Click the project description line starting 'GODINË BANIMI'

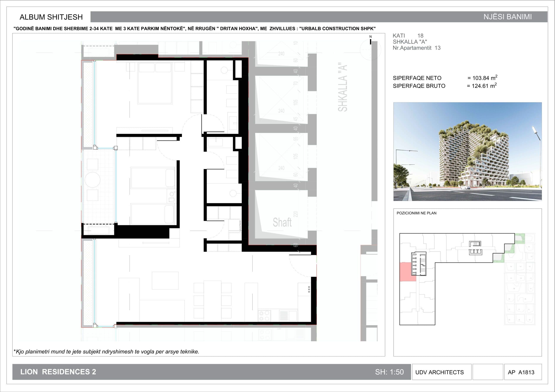(195, 29)
